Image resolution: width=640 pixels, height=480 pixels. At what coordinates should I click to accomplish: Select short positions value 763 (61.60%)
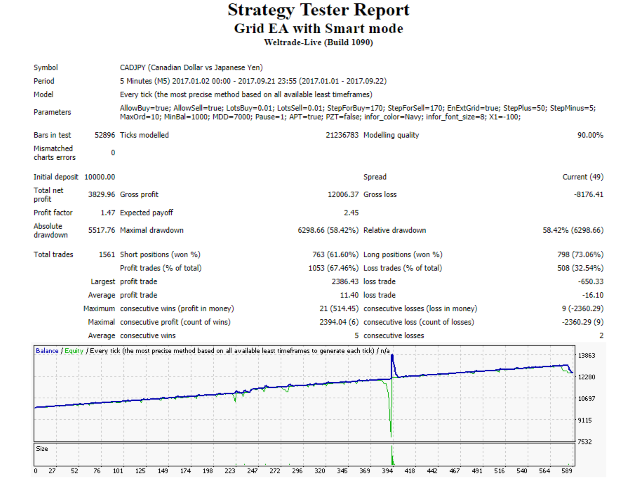pyautogui.click(x=336, y=255)
